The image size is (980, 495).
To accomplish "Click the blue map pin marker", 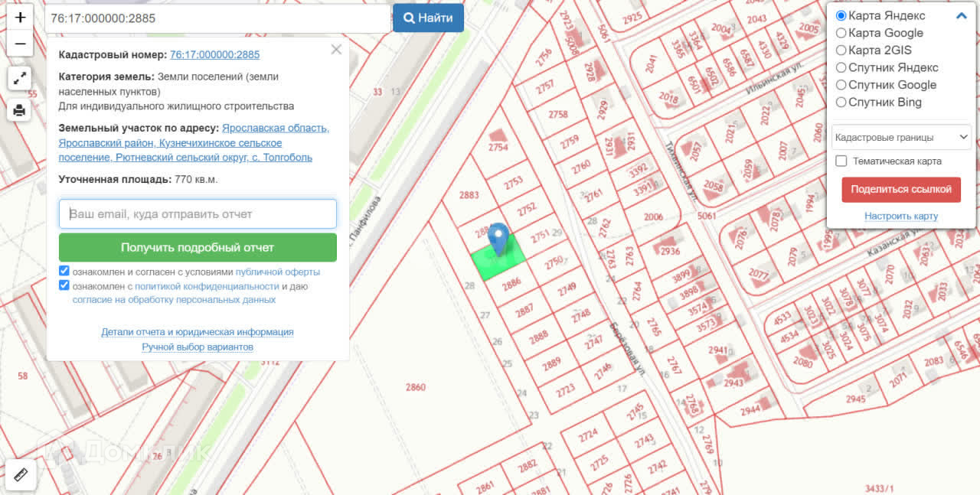I will pyautogui.click(x=499, y=239).
